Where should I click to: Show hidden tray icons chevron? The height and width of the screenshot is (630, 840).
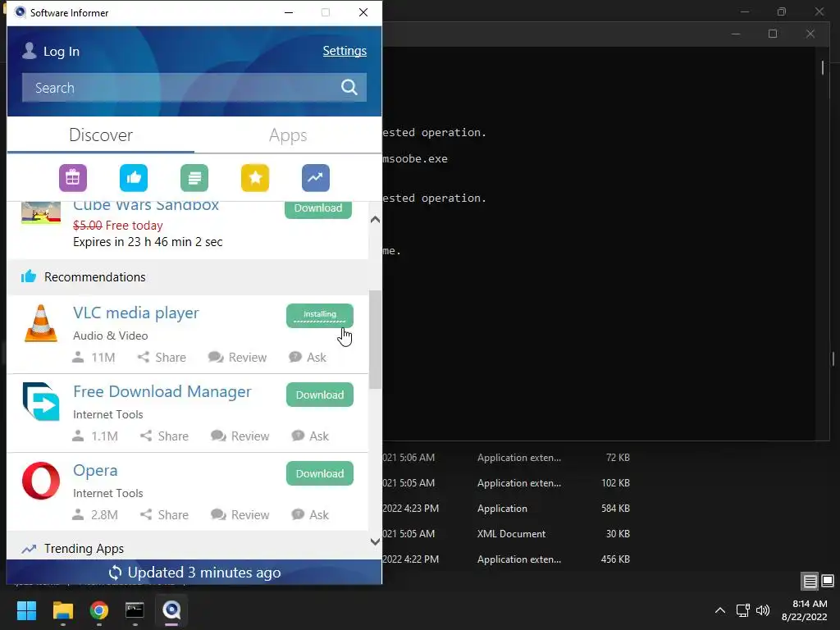[720, 610]
